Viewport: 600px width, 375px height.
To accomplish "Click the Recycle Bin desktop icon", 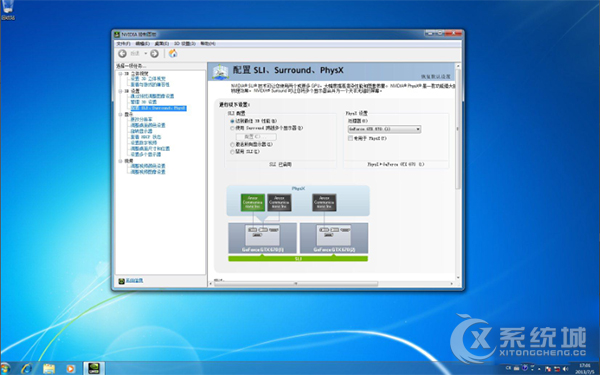I will click(8, 10).
